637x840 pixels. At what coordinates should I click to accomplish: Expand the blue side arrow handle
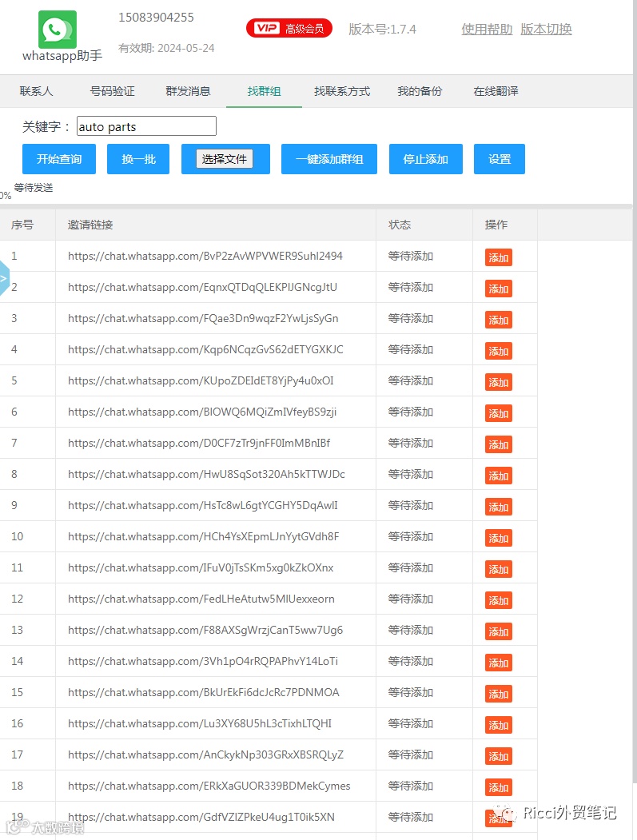tap(4, 278)
